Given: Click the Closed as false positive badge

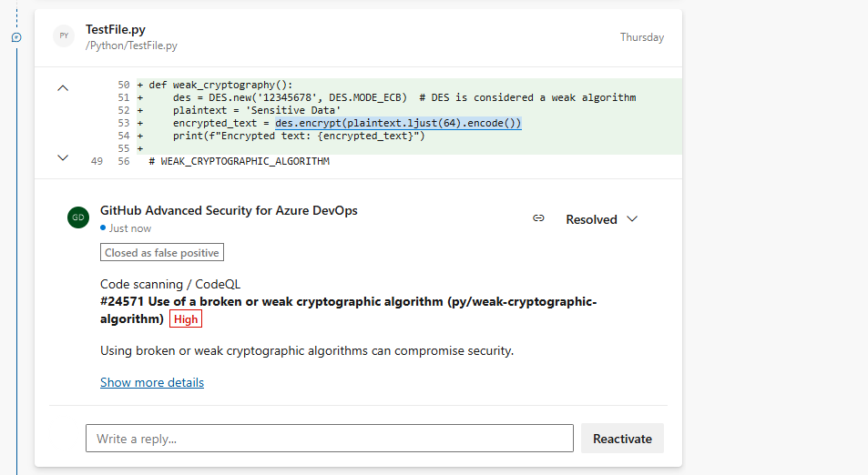Looking at the screenshot, I should [161, 252].
